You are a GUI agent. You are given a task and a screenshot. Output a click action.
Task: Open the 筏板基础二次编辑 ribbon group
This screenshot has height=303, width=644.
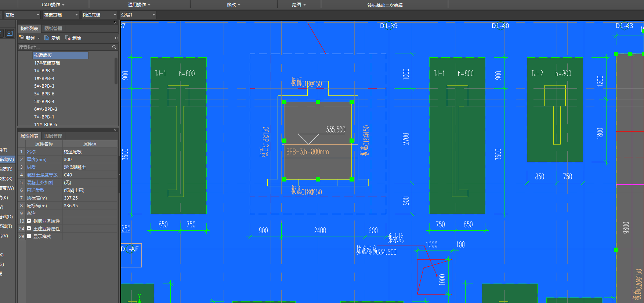[385, 5]
